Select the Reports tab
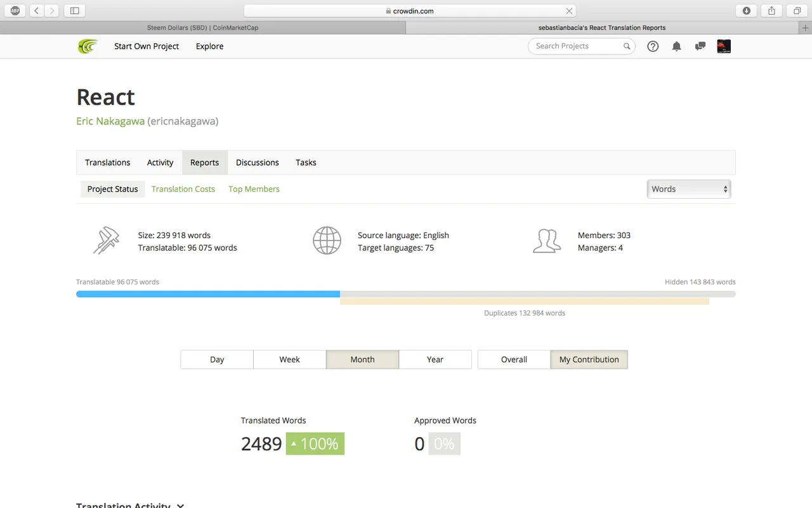 coord(204,163)
